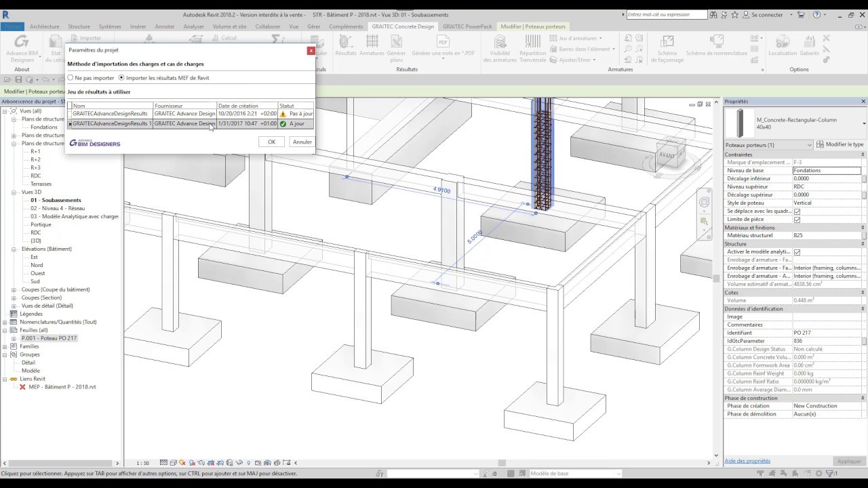868x488 pixels.
Task: Select P.001 - Poteau PO 217 sheet
Action: (49, 338)
